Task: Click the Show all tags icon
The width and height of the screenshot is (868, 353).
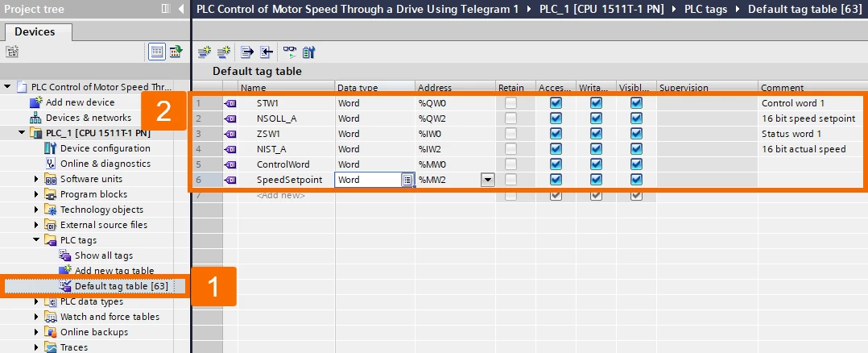Action: point(65,255)
